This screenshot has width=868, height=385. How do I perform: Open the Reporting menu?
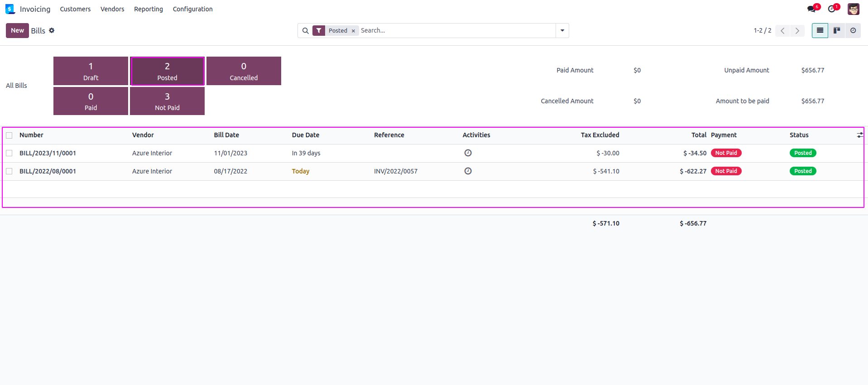(148, 9)
